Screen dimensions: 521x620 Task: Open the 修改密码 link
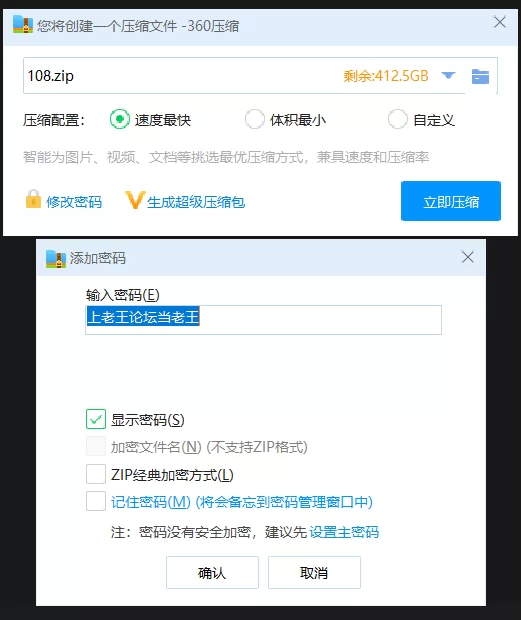[x=74, y=202]
